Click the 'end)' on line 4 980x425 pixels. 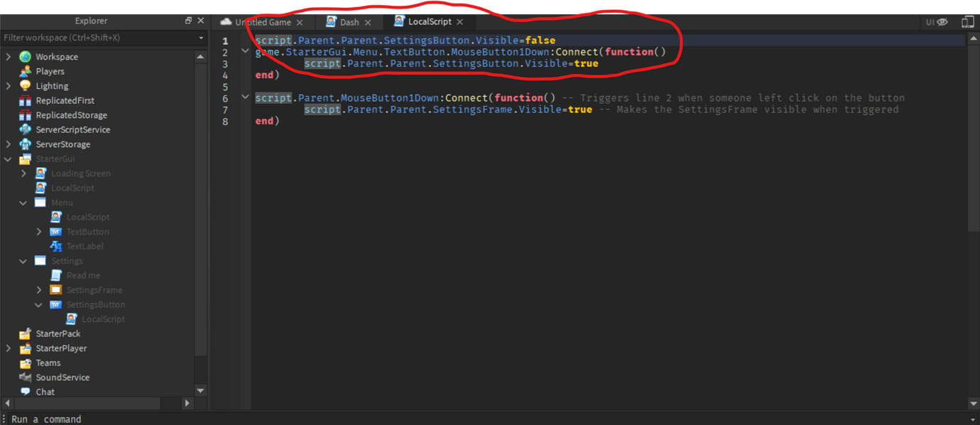click(x=268, y=75)
